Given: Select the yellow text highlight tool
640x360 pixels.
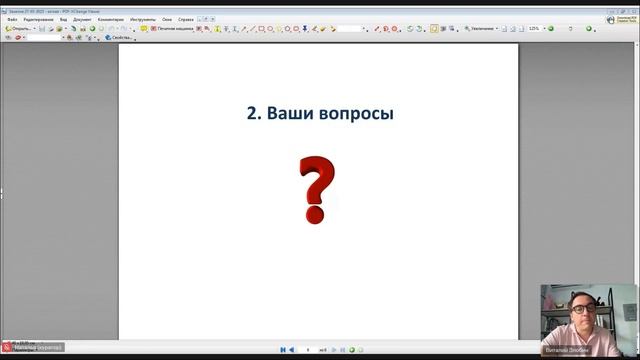Looking at the screenshot, I should click(217, 29).
